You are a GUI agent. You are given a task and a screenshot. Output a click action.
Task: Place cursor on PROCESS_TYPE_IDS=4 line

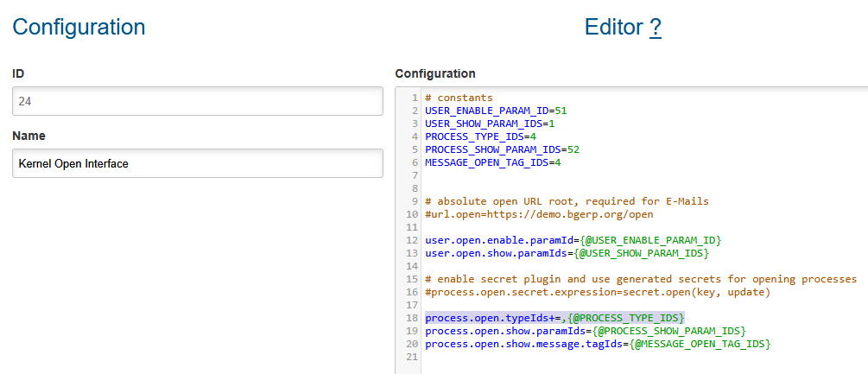(480, 136)
